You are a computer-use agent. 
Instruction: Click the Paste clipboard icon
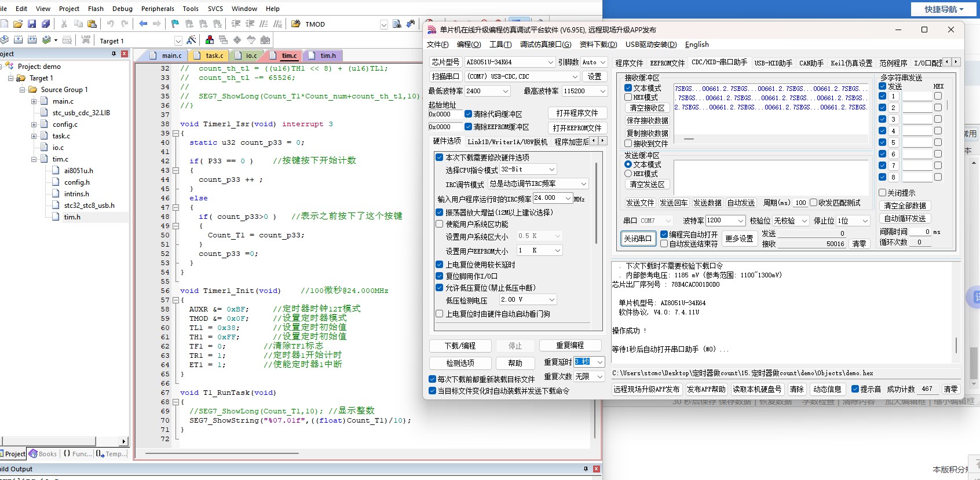click(x=92, y=24)
